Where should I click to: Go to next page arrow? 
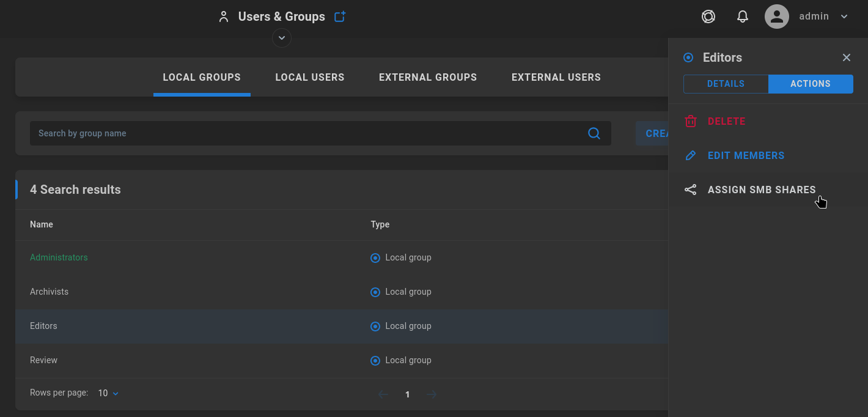click(x=432, y=394)
